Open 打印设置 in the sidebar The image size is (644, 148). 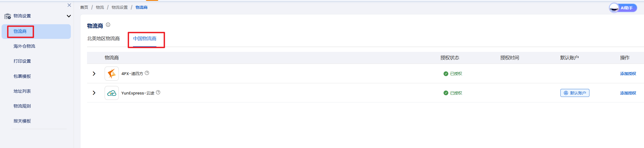pyautogui.click(x=22, y=61)
